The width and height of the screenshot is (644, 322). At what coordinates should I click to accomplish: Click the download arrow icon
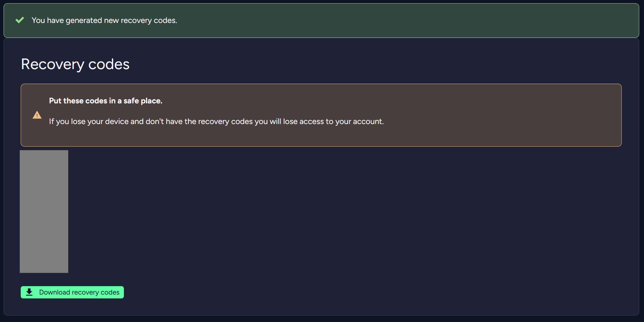coord(29,292)
